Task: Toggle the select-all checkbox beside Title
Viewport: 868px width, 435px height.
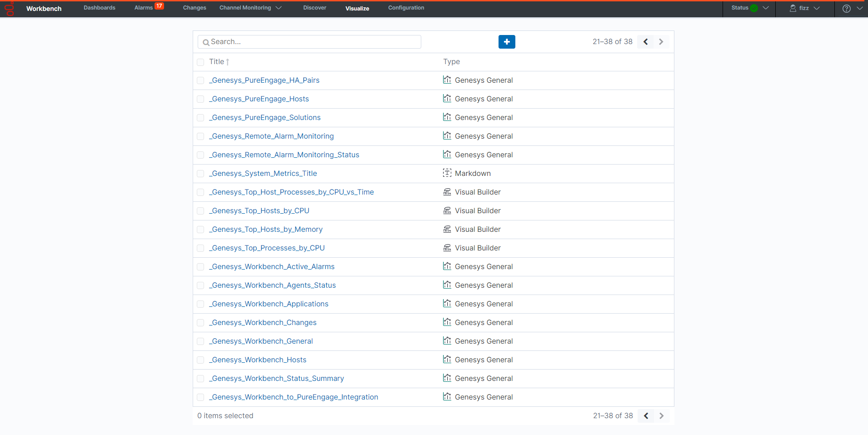Action: [x=200, y=62]
